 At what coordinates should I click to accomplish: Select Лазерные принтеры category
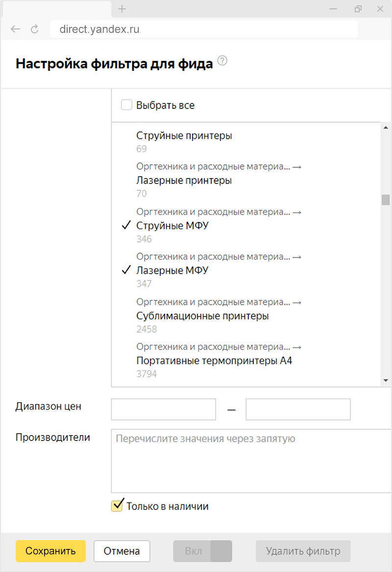point(184,181)
